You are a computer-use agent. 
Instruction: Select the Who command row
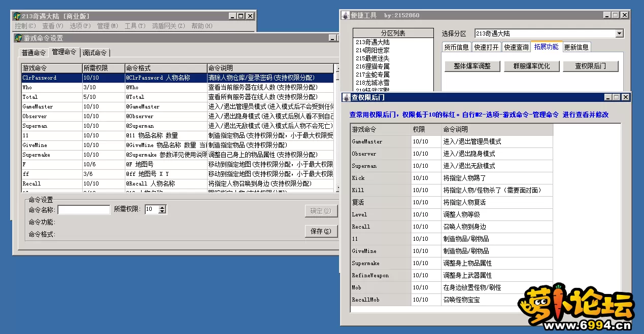178,87
